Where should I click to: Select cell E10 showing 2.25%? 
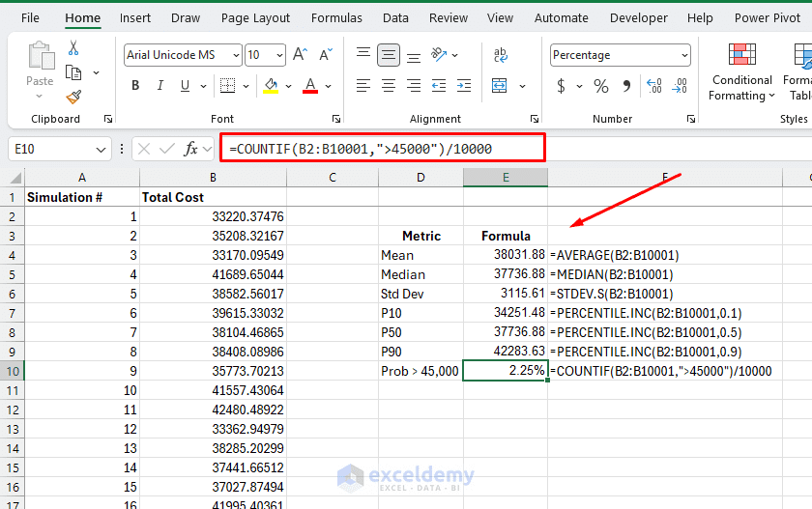point(506,371)
